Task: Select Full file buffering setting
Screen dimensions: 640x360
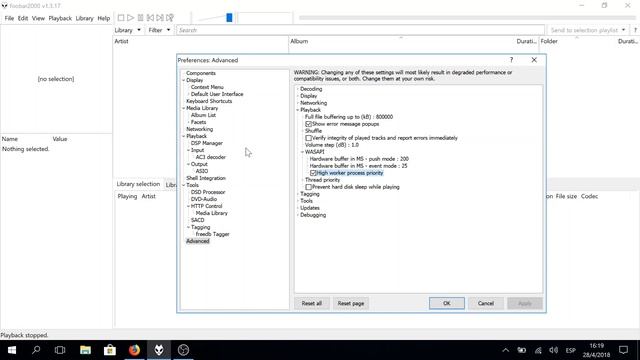Action: click(349, 117)
